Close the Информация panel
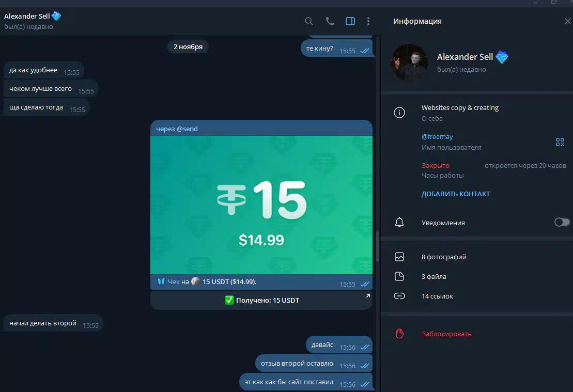 [x=567, y=21]
